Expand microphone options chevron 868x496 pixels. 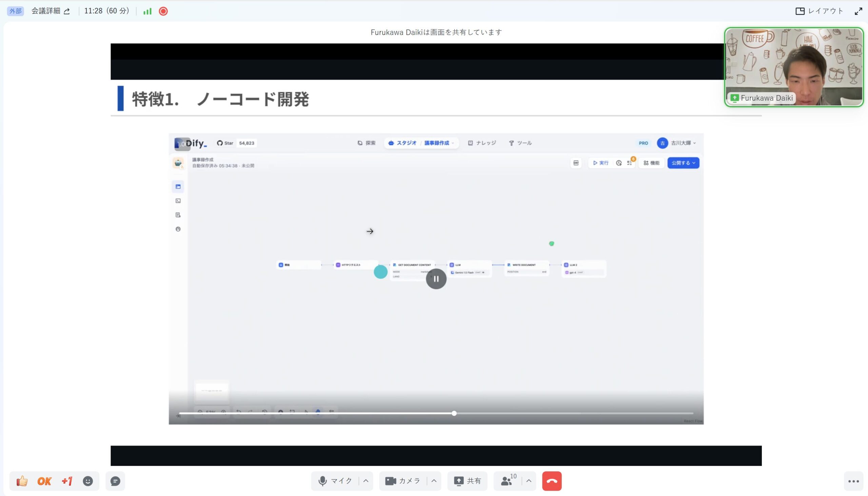click(x=366, y=481)
